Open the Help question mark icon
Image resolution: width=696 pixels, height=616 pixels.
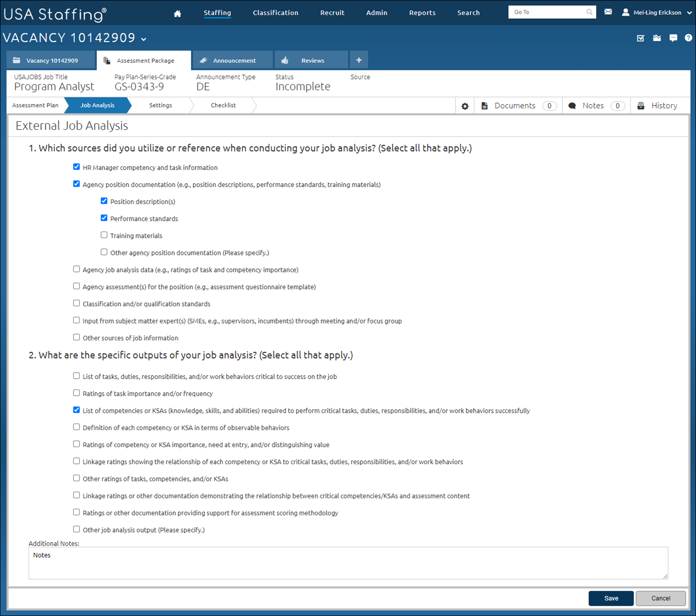tap(689, 38)
